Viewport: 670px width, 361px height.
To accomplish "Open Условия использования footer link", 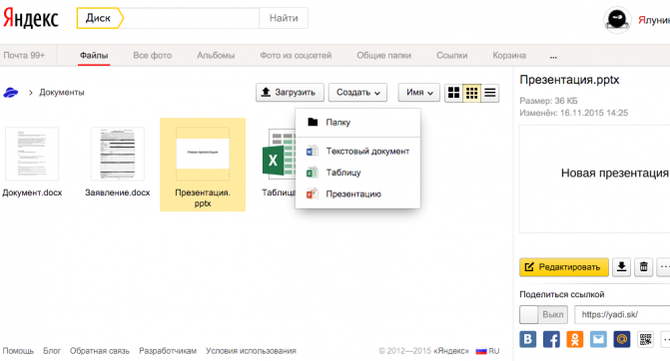I will point(251,351).
